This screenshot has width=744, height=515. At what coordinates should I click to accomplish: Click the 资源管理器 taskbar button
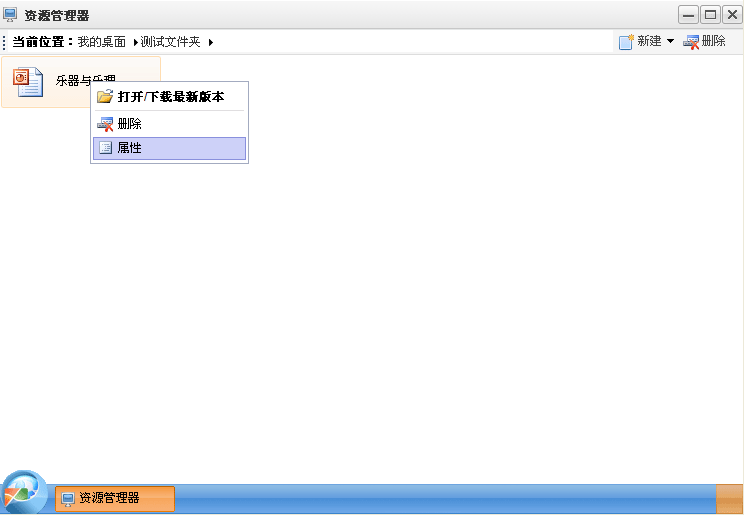[115, 498]
